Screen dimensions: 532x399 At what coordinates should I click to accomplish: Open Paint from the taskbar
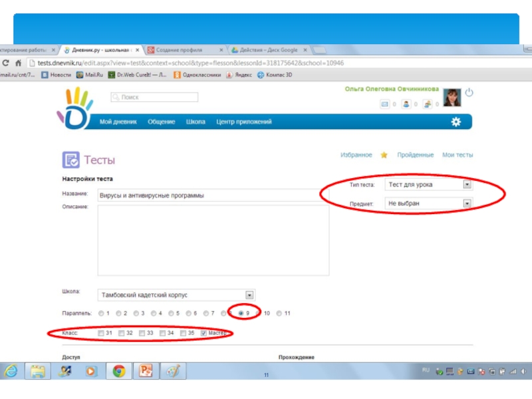click(173, 371)
